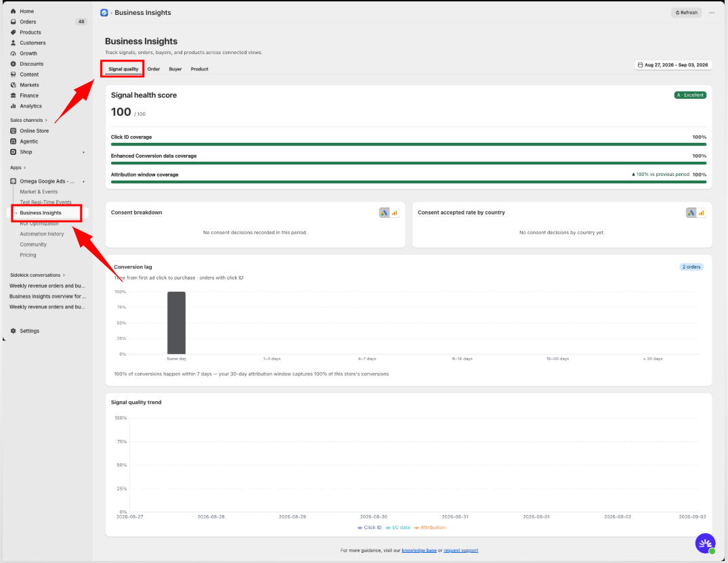Click the pin dot next to Omega Google Ads
The height and width of the screenshot is (563, 728).
click(83, 181)
